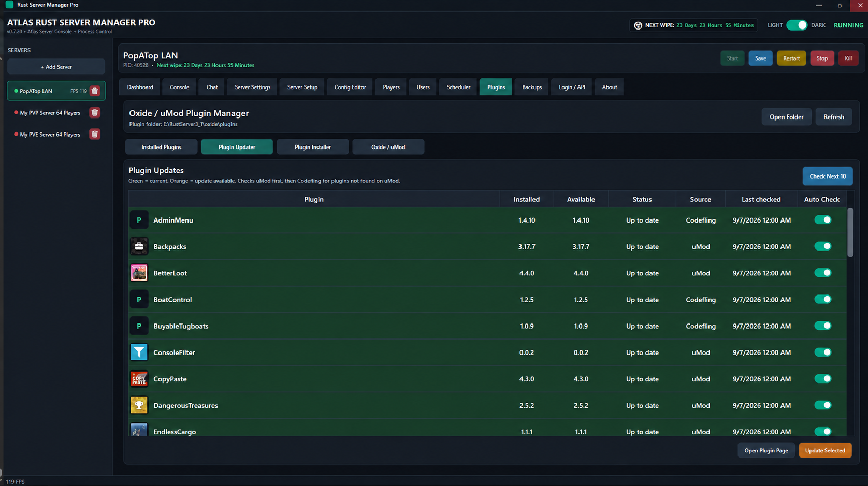The height and width of the screenshot is (486, 868).
Task: Open the Console tab
Action: click(180, 87)
